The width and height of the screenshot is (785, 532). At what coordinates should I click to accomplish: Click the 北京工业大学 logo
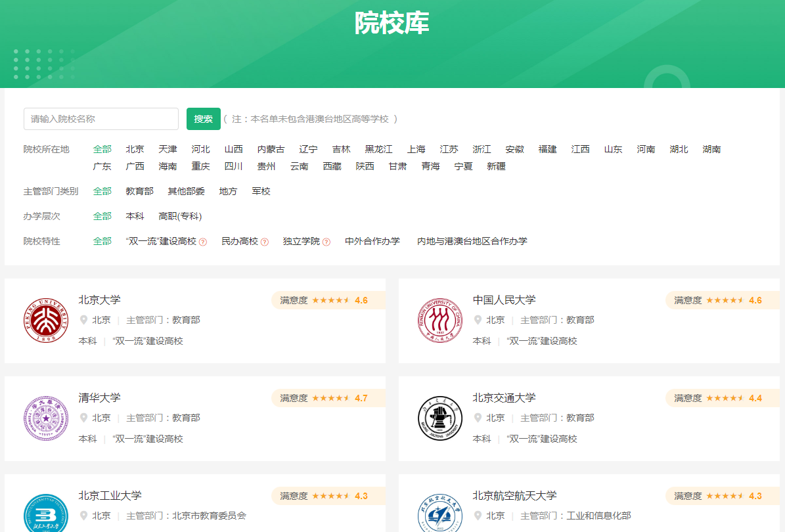[46, 513]
